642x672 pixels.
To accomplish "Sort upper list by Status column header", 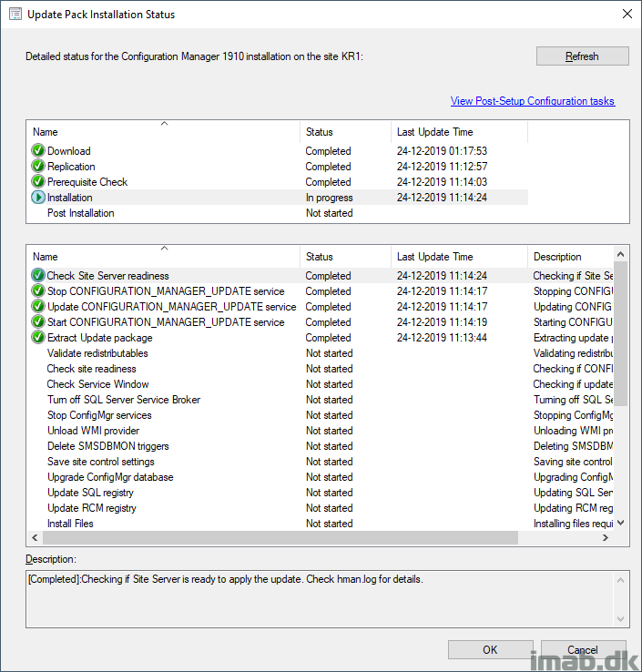I will (345, 131).
